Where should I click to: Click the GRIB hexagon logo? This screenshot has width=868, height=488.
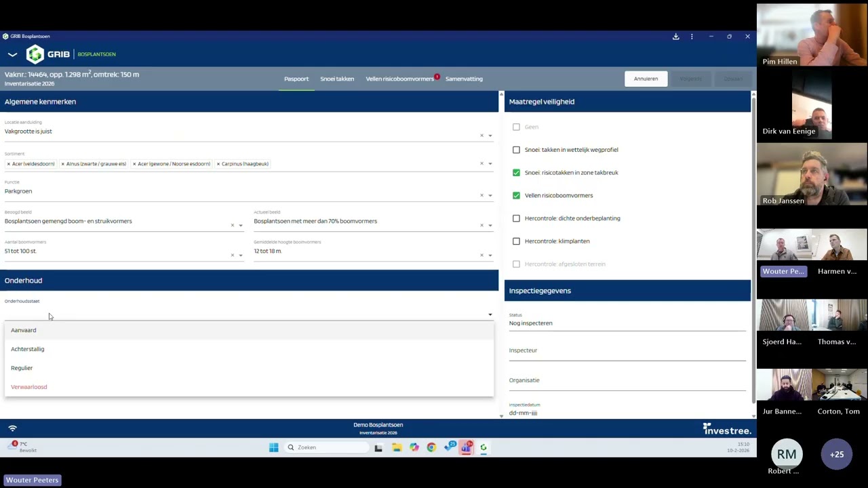tap(35, 54)
